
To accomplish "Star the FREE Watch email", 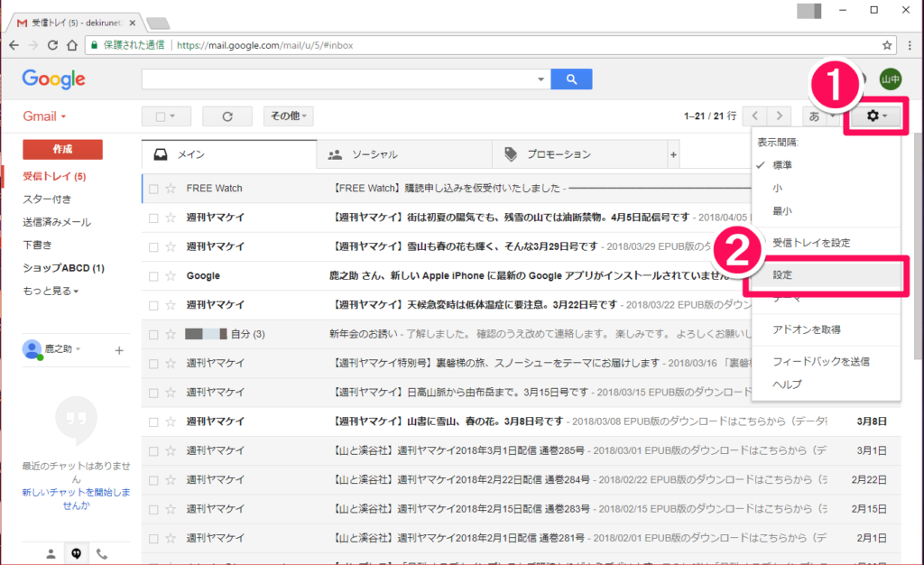I will pos(171,189).
